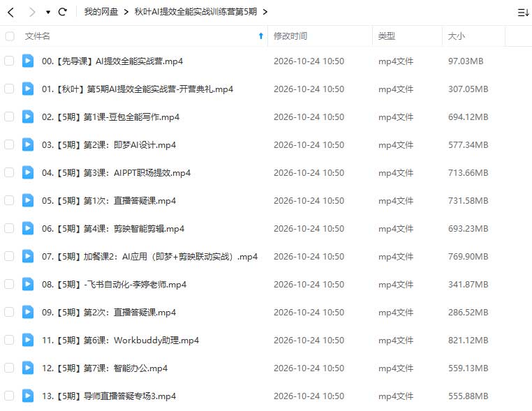Tick the select-all checkbox in the header
The height and width of the screenshot is (411, 532).
click(10, 36)
